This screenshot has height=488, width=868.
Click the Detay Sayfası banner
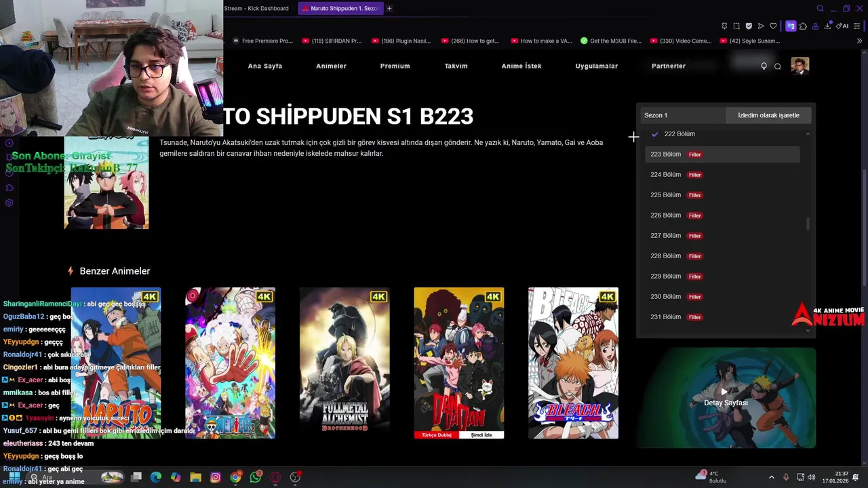point(726,398)
